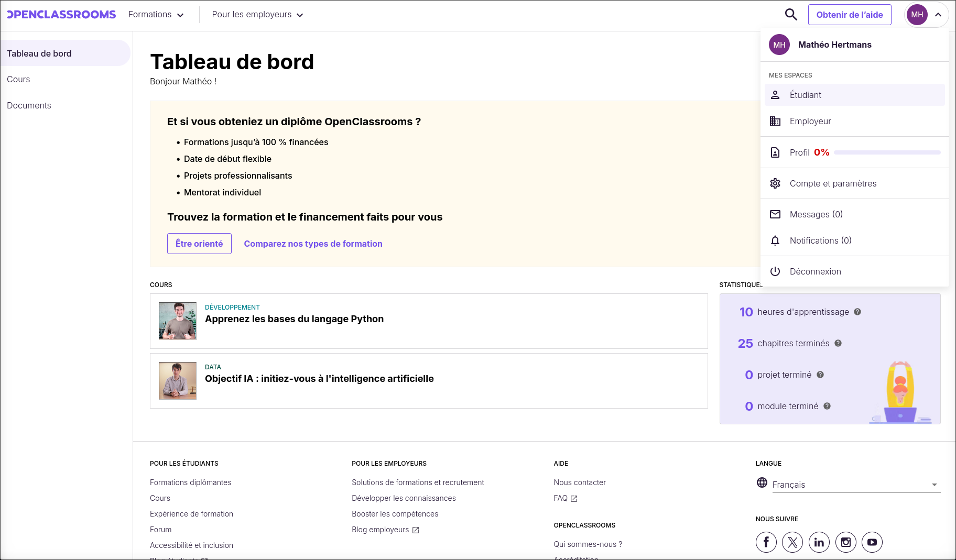Open the Français language dropdown
The image size is (956, 560).
[856, 485]
